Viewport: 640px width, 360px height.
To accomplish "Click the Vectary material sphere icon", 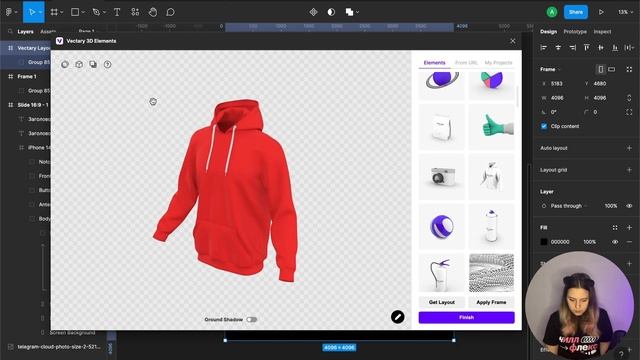I will point(65,64).
